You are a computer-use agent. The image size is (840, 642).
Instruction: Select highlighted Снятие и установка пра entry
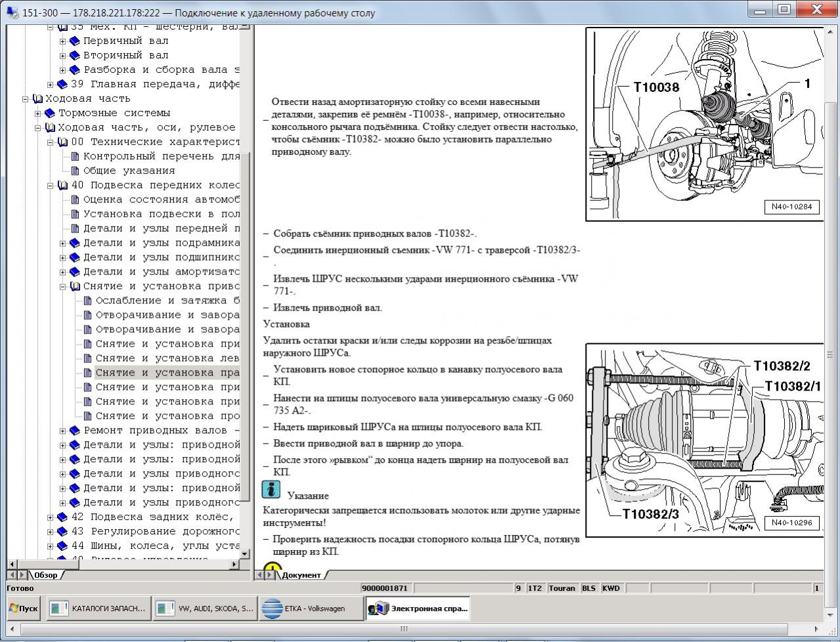point(167,373)
